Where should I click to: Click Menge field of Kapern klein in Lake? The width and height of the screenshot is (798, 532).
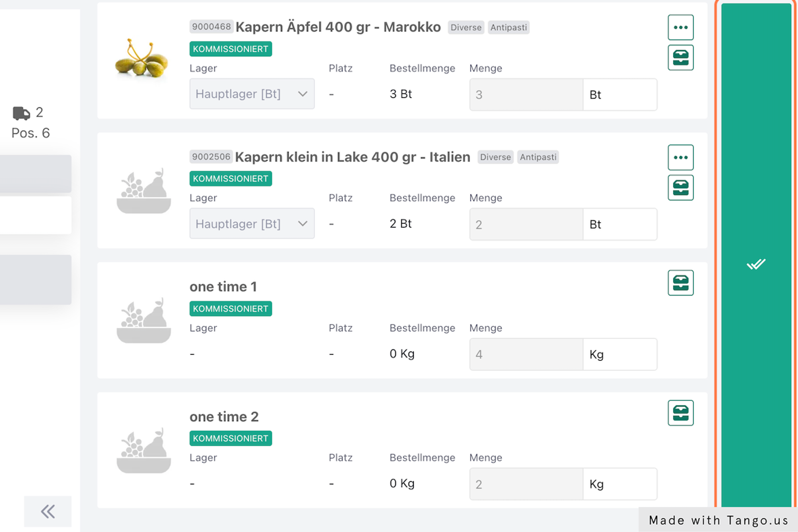pyautogui.click(x=526, y=224)
